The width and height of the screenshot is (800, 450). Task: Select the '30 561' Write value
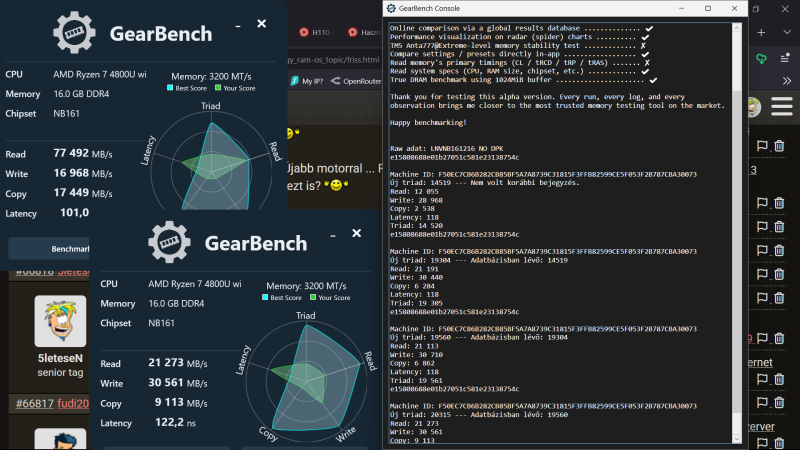(166, 382)
